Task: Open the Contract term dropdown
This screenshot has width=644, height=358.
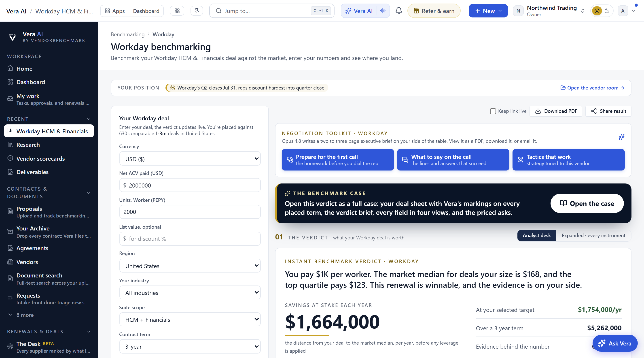Action: pos(190,347)
